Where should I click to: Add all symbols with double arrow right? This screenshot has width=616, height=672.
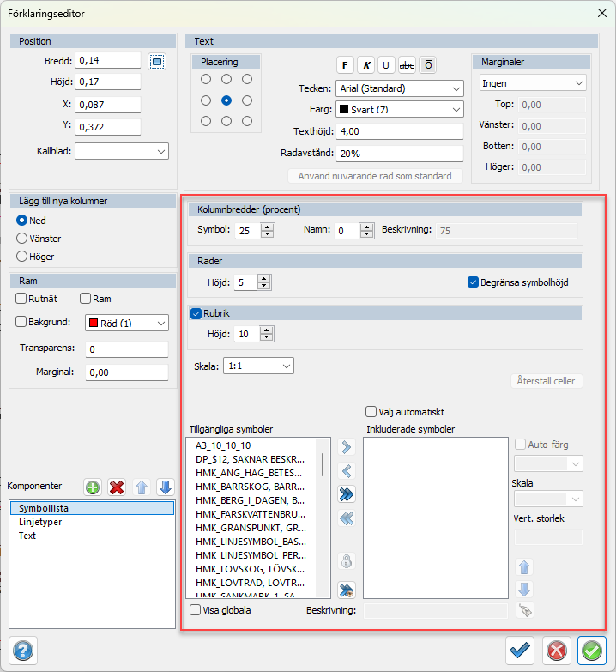tap(347, 494)
